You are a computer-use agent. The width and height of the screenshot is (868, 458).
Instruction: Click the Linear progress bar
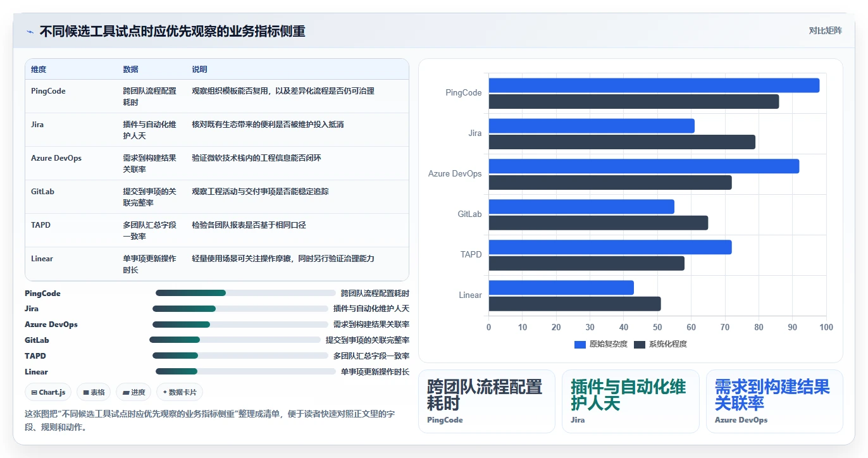pos(245,371)
